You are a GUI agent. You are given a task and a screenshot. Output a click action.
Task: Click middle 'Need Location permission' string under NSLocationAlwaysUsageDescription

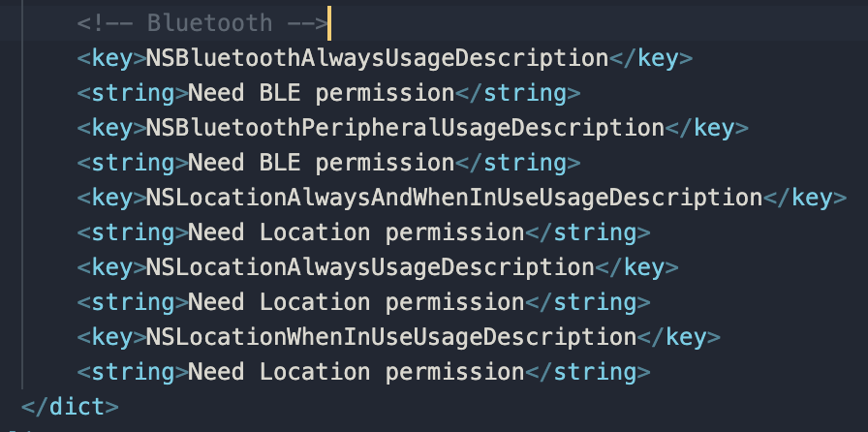pos(356,302)
